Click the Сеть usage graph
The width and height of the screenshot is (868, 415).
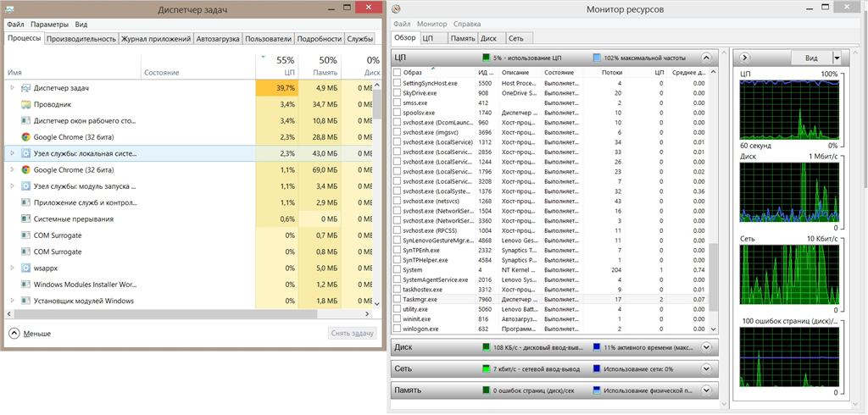click(x=789, y=276)
